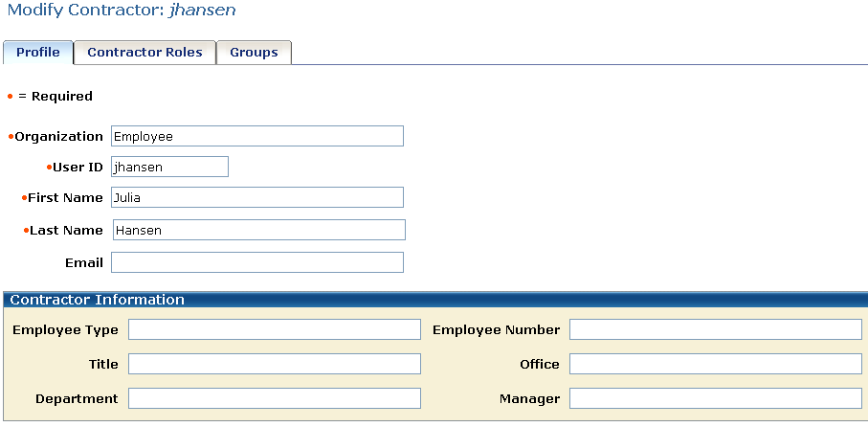This screenshot has width=868, height=427.
Task: Click the empty Email input field
Action: (x=256, y=262)
